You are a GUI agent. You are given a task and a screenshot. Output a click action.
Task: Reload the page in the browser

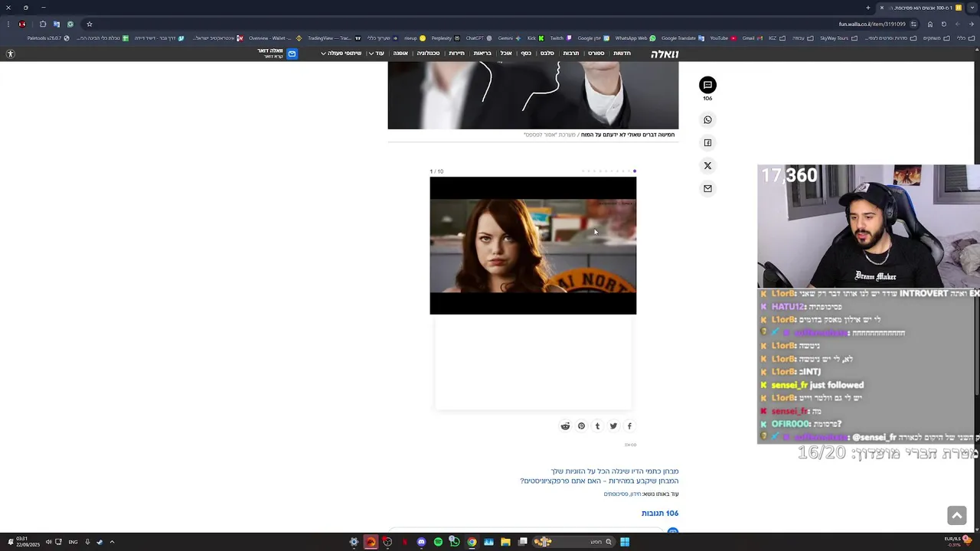[943, 24]
